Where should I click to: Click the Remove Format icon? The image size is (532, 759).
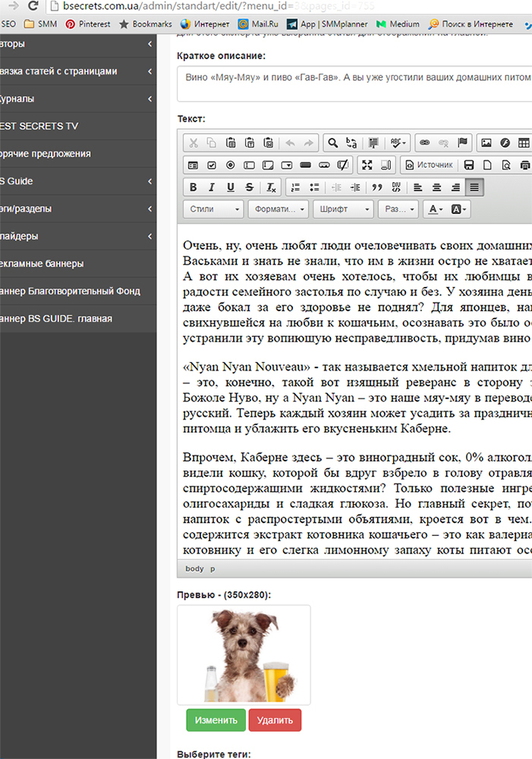click(271, 187)
